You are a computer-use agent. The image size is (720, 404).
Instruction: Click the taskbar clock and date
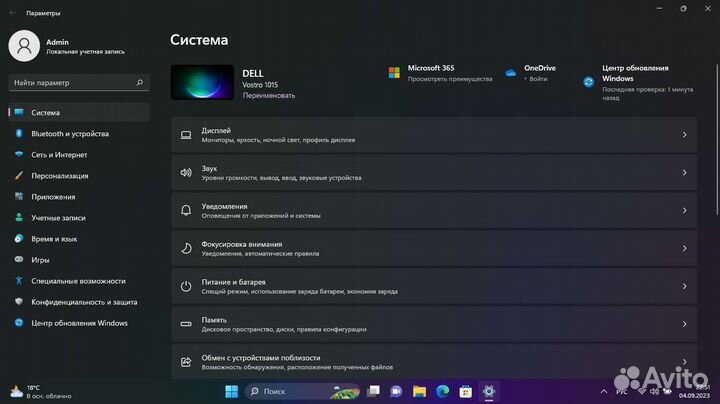[x=694, y=392]
